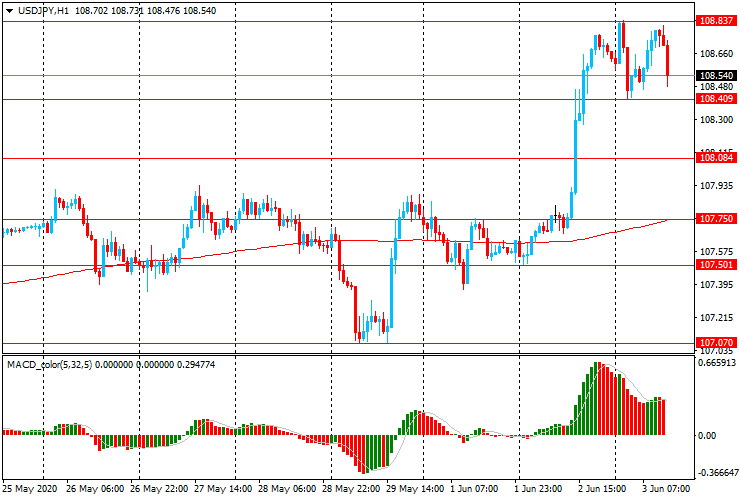Select the 107.501 red price level tag
740x500 pixels.
point(716,265)
